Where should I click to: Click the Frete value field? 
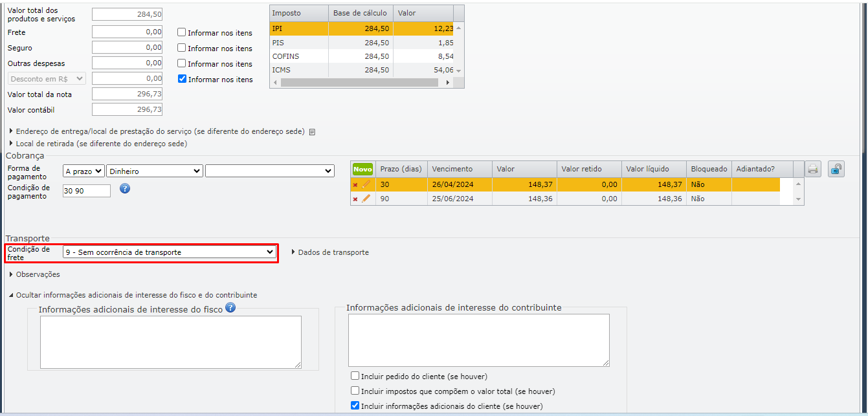click(127, 32)
